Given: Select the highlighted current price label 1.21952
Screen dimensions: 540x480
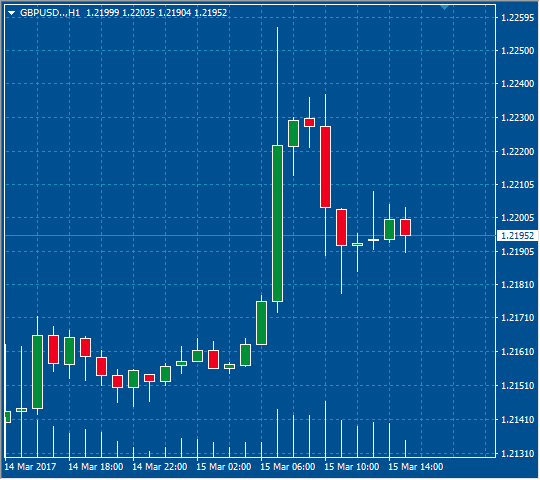Looking at the screenshot, I should pos(518,236).
